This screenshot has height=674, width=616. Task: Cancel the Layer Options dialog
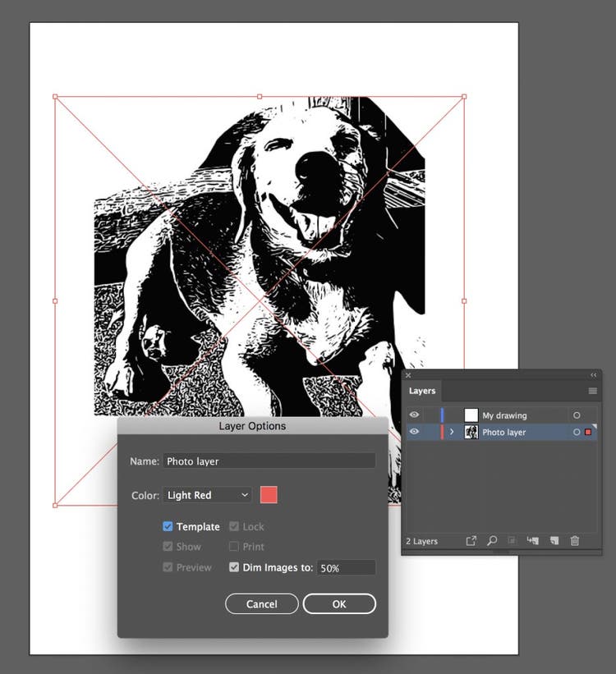(261, 604)
